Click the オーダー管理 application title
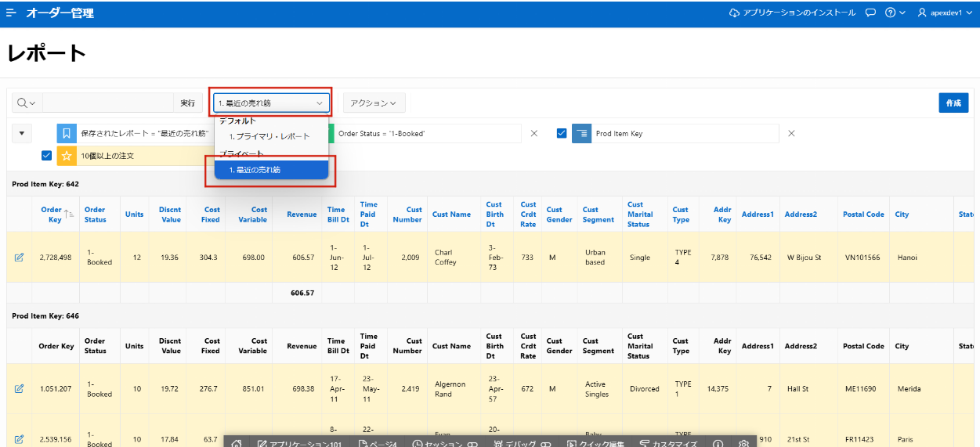 tap(60, 13)
